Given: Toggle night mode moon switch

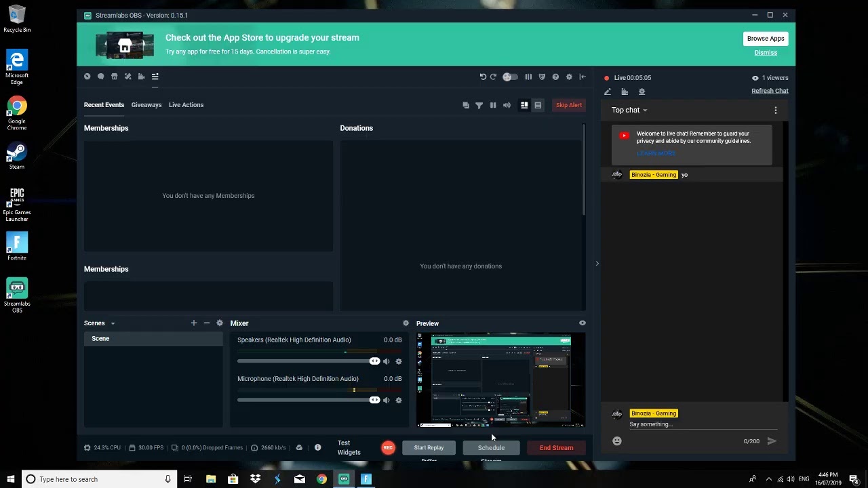Looking at the screenshot, I should 510,77.
